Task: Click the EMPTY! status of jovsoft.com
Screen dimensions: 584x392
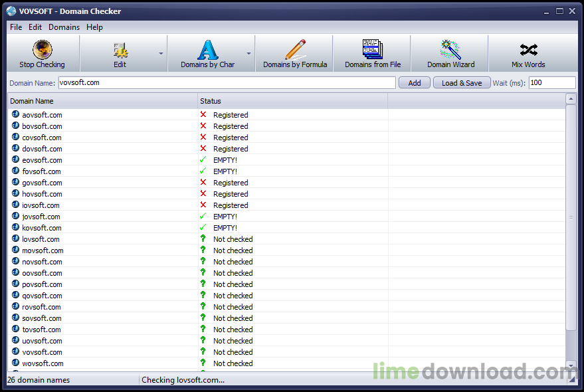Action: click(225, 217)
